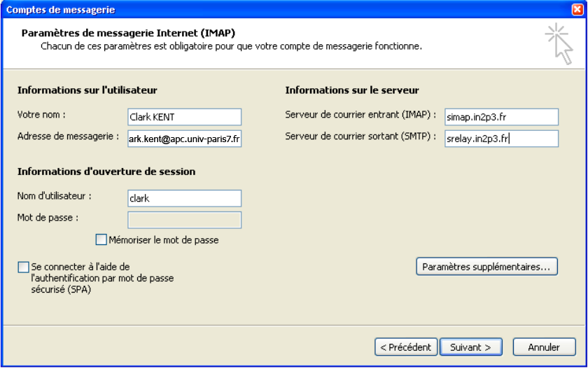This screenshot has height=369, width=588.
Task: Continue with the Suivant button
Action: click(x=470, y=347)
